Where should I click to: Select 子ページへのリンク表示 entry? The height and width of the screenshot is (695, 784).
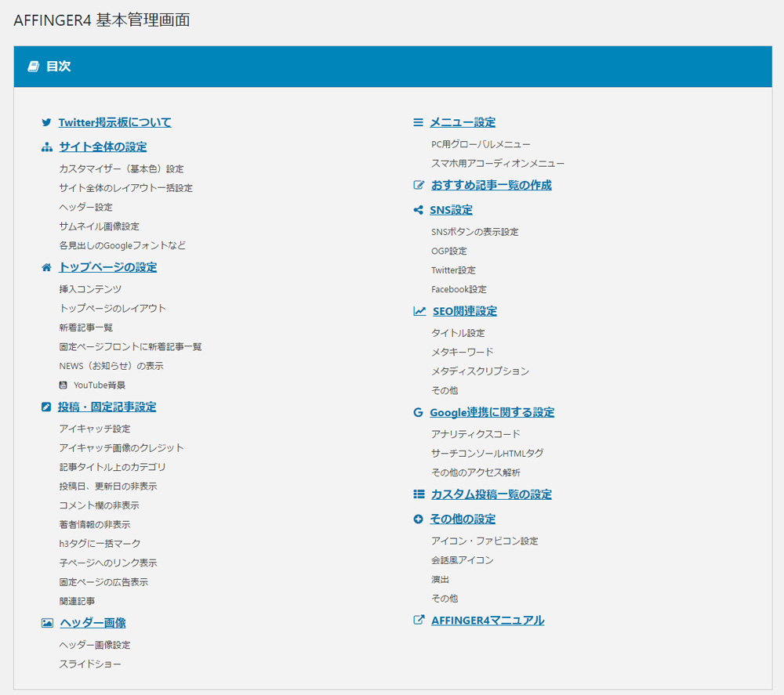(x=108, y=563)
